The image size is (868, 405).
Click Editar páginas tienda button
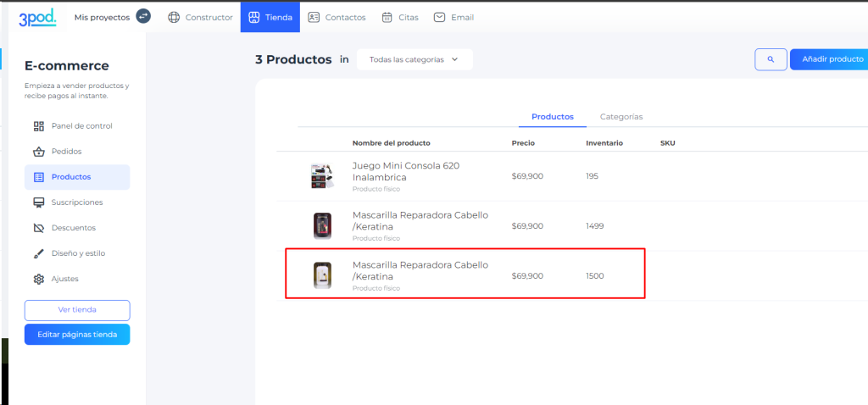tap(77, 335)
